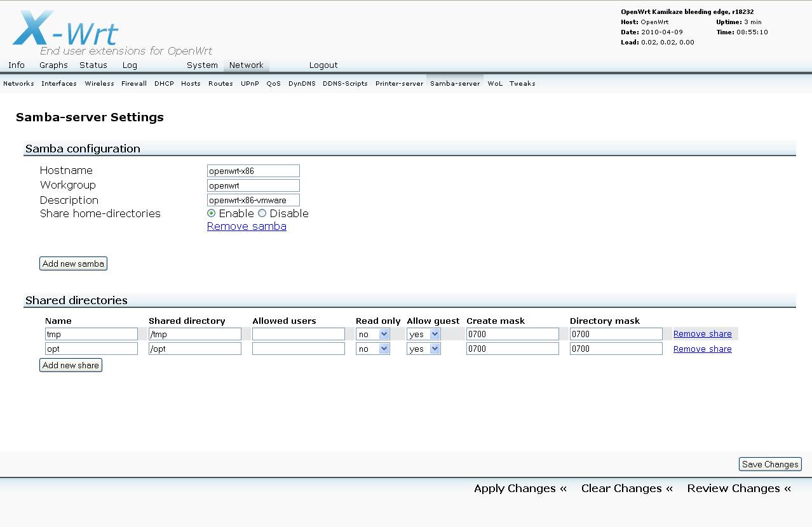Go to the Wireless subpage
The image size is (812, 527).
[99, 83]
